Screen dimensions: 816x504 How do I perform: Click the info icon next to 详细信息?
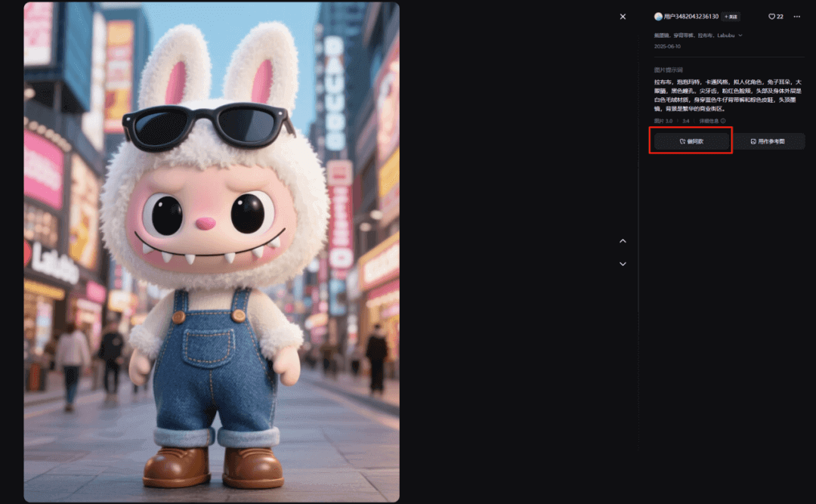tap(723, 121)
